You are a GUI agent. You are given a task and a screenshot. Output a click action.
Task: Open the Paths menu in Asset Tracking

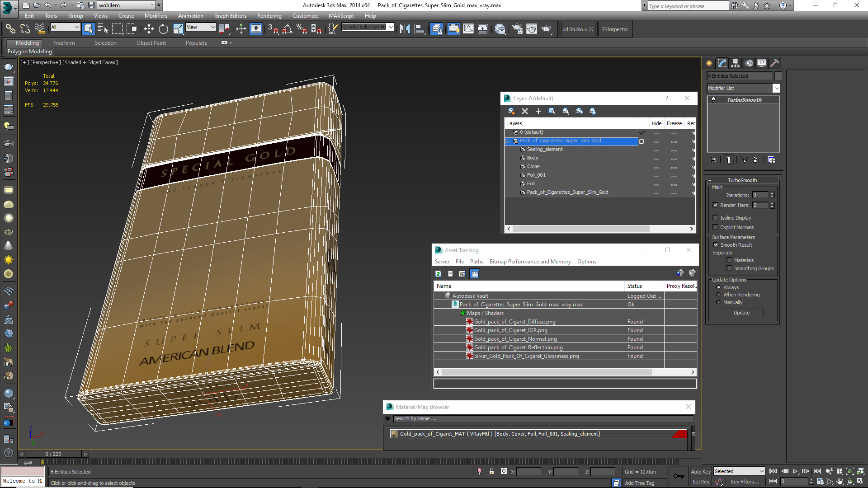476,262
